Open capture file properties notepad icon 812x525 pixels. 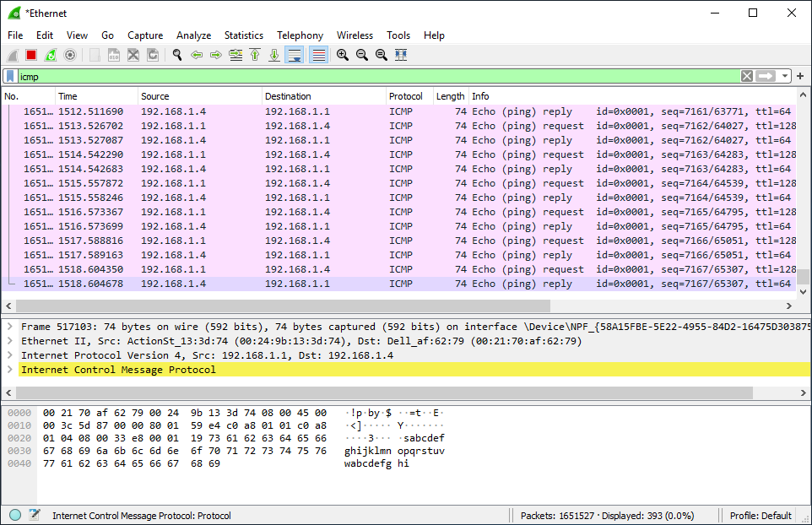tap(35, 515)
